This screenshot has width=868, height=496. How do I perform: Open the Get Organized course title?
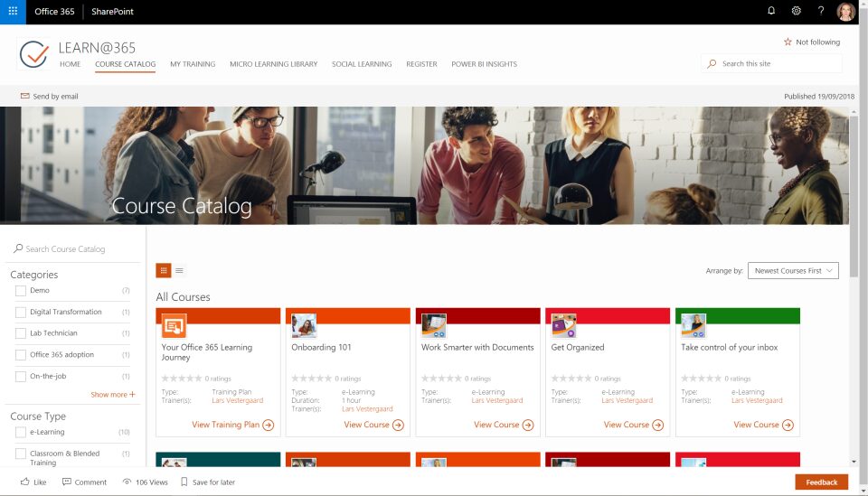(578, 347)
